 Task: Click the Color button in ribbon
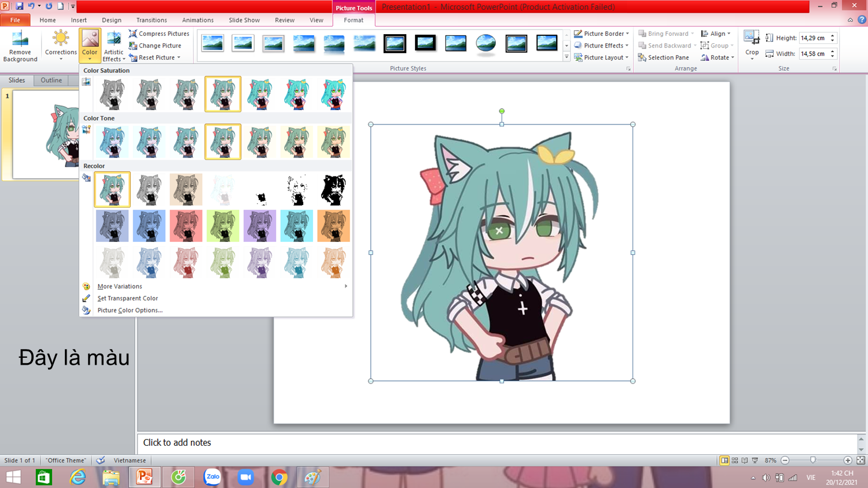pyautogui.click(x=90, y=46)
